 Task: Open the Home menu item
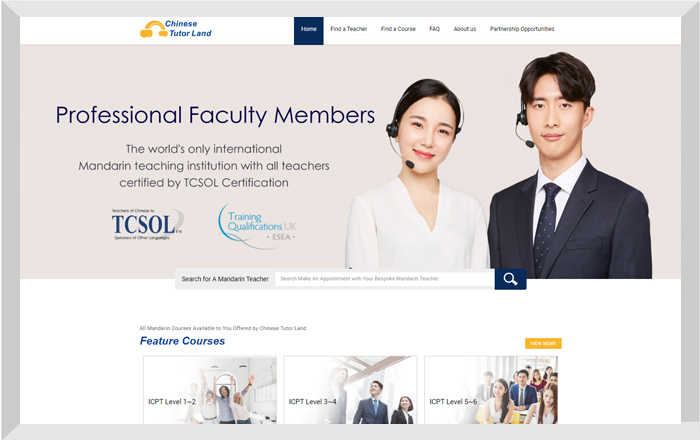[x=308, y=30]
